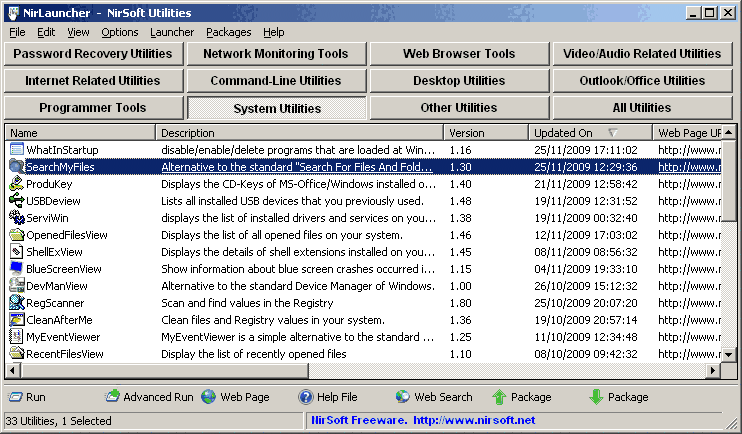This screenshot has height=434, width=742.
Task: Click the green down-arrow Package icon
Action: (x=596, y=397)
